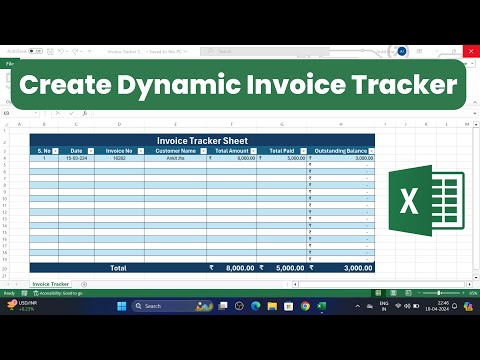Select the 8,000.00 total amount cell

click(x=232, y=268)
